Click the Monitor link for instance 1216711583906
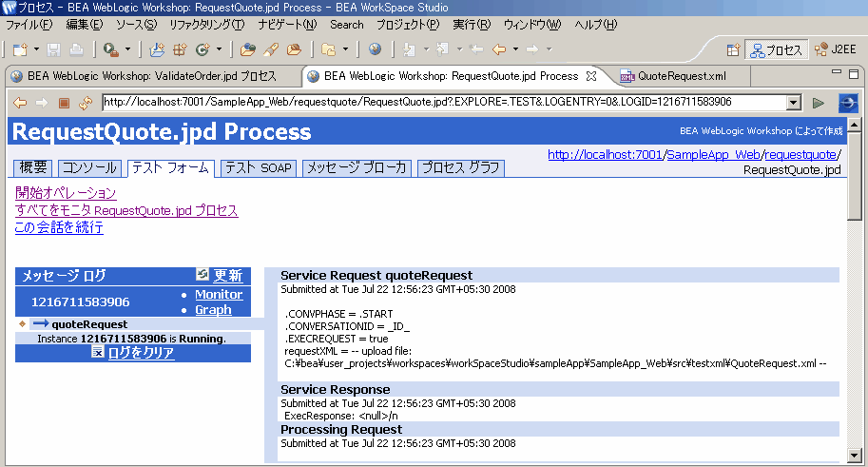This screenshot has width=868, height=467. 219,295
